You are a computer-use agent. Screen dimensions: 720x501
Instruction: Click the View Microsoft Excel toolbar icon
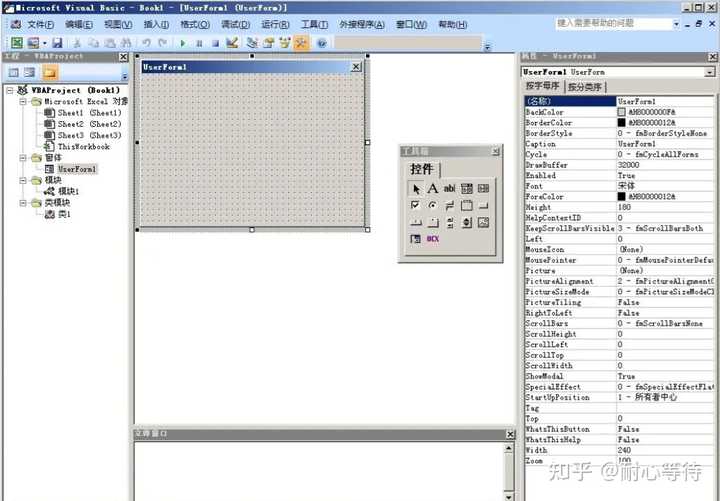click(17, 43)
